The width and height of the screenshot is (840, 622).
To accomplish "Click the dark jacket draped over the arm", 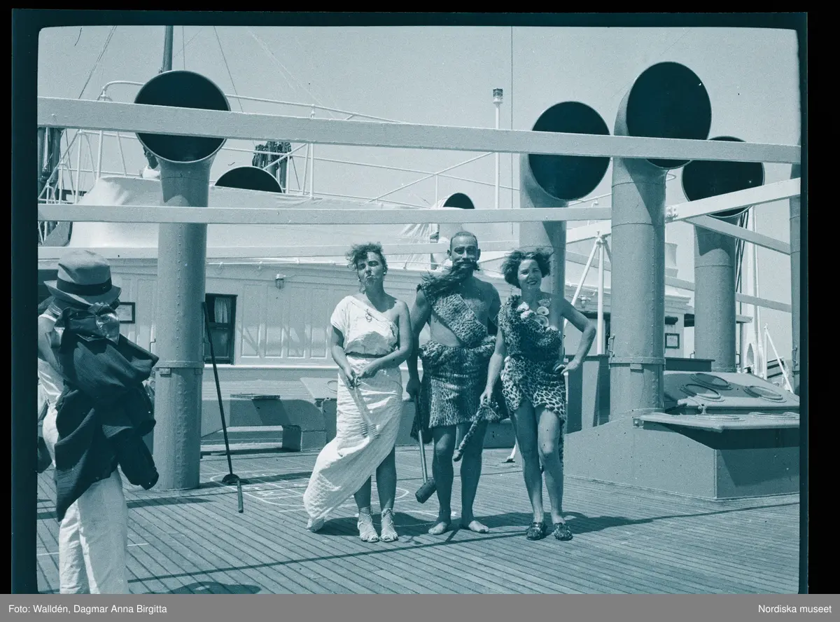I will click(105, 399).
